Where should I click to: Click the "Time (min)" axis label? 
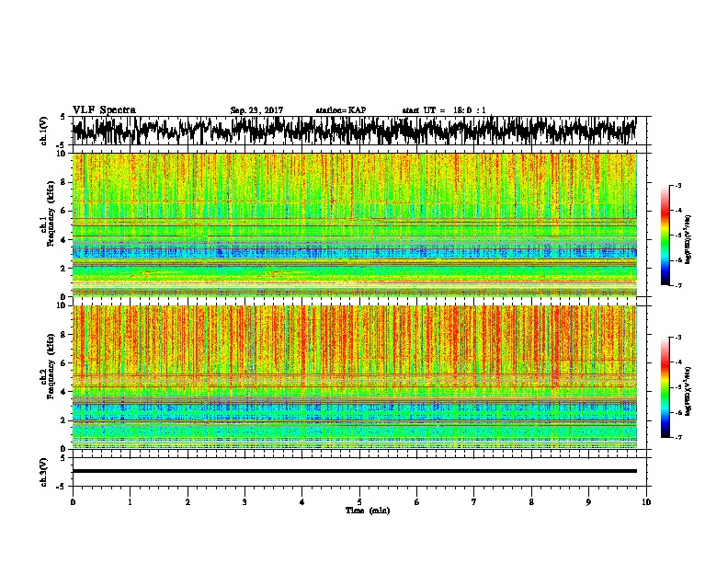tap(368, 511)
